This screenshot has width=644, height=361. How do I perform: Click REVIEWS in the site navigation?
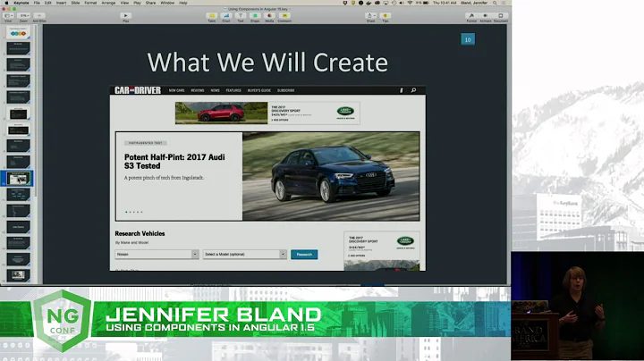pos(198,90)
